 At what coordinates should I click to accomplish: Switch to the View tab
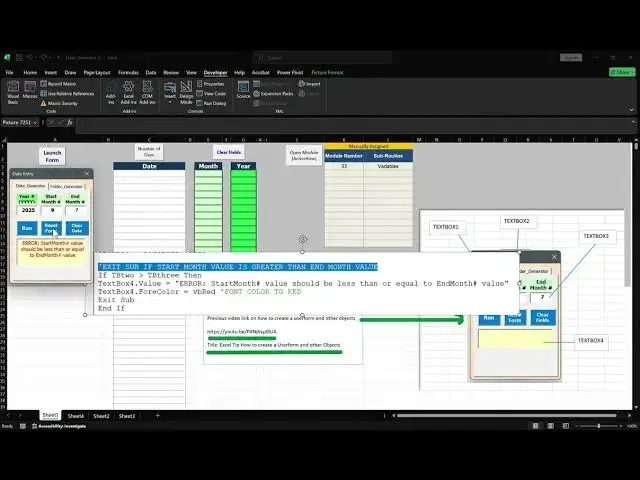pos(191,73)
